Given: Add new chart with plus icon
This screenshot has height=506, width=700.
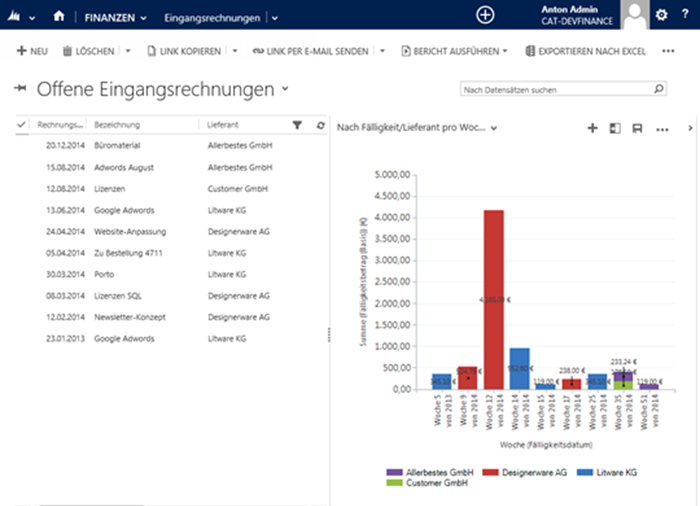Looking at the screenshot, I should 592,128.
